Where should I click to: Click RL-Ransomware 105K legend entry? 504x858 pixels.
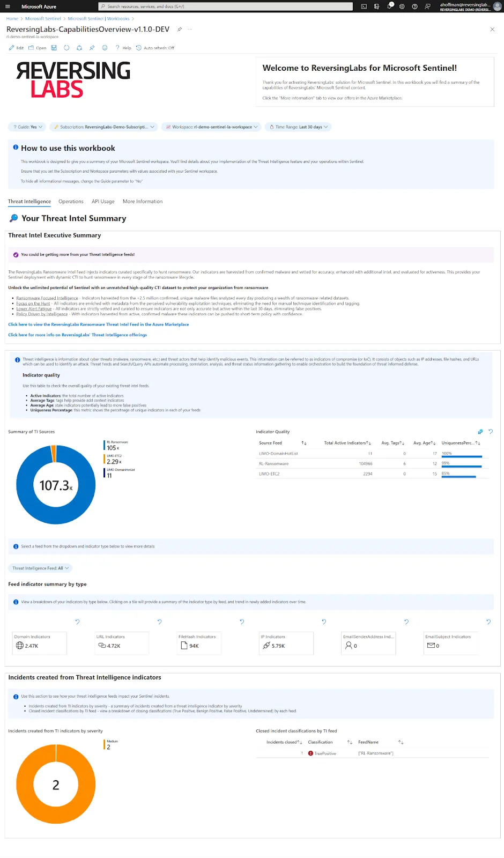point(116,446)
